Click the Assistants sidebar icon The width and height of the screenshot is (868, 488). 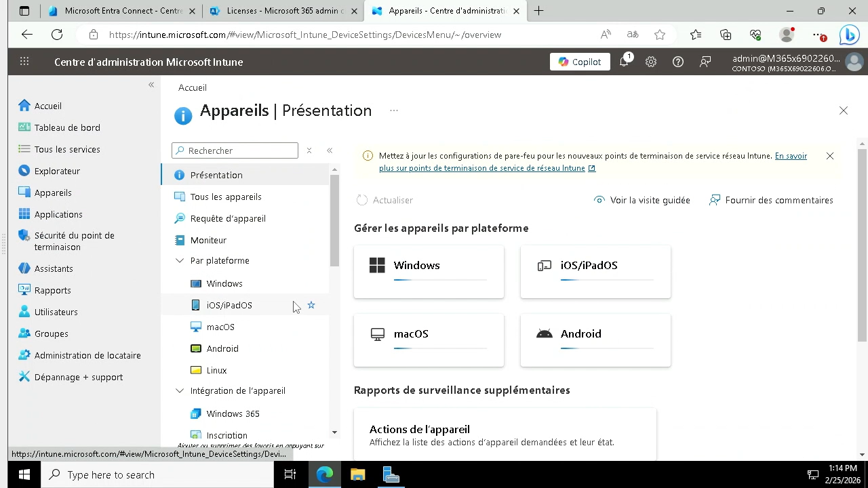(24, 268)
